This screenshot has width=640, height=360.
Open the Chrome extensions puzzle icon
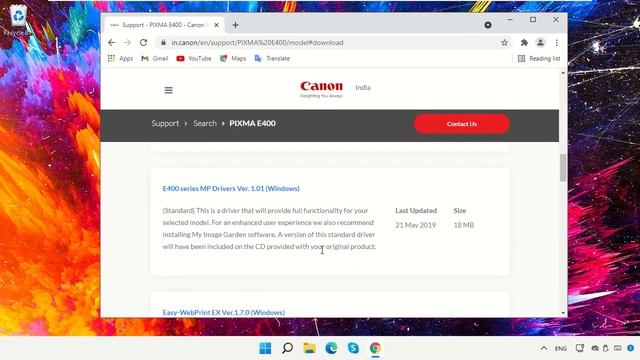524,42
